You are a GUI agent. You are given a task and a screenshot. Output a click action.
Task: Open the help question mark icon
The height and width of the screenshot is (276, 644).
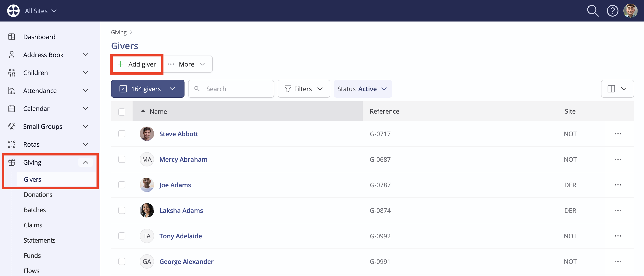[612, 11]
